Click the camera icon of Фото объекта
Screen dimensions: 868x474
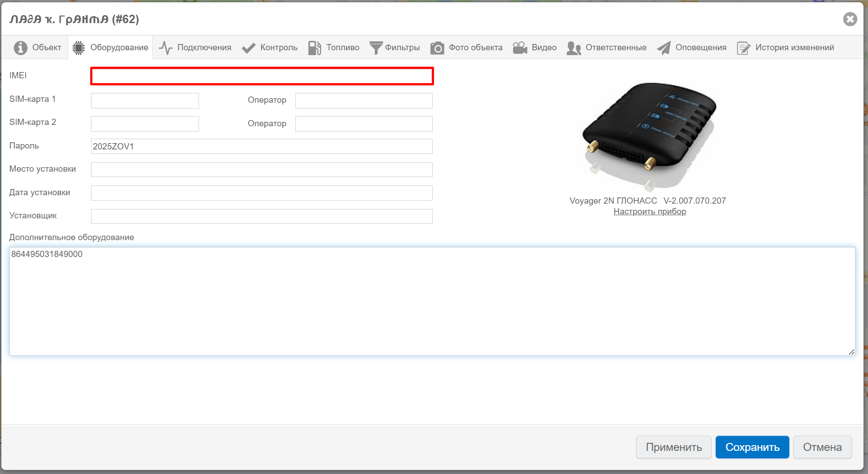(x=437, y=48)
